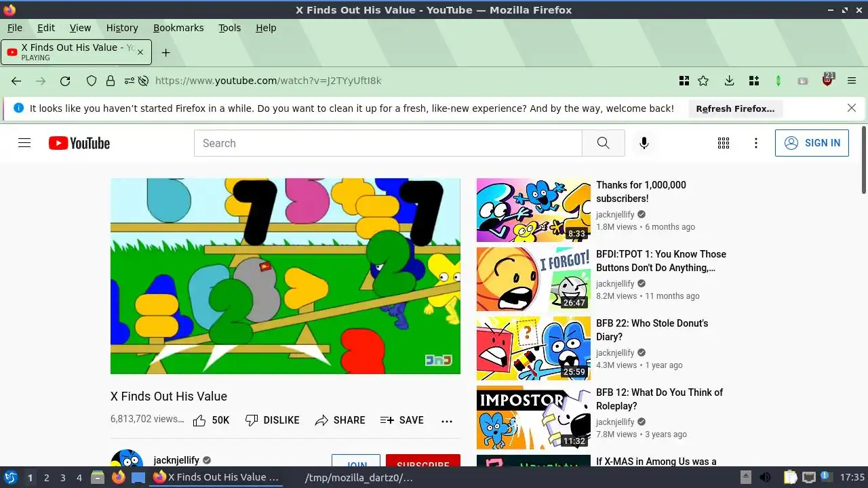Open the clipboard manager tray icon
The width and height of the screenshot is (868, 488).
coord(790,478)
